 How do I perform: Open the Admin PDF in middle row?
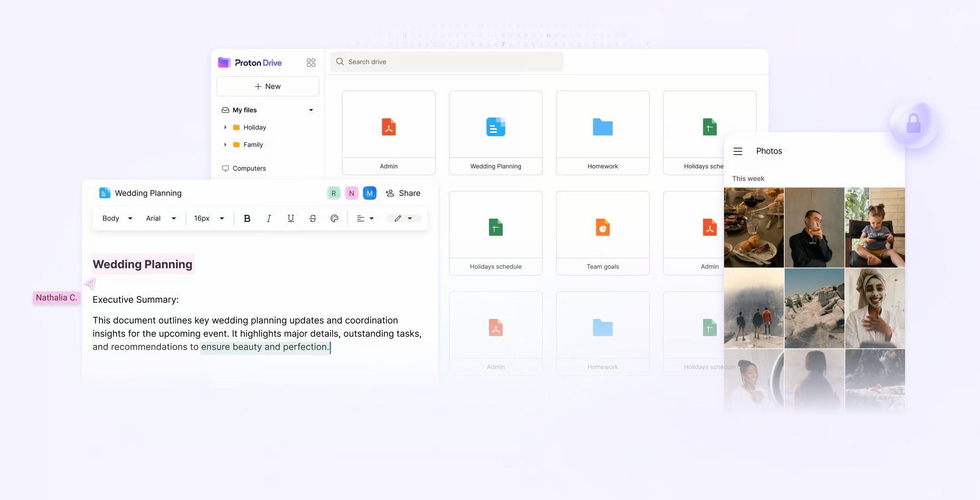[694, 233]
